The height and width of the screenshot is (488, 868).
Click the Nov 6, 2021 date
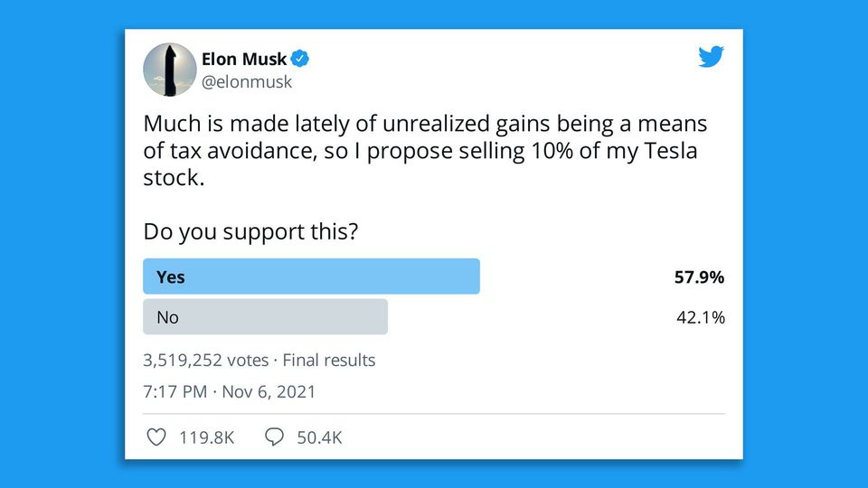pyautogui.click(x=269, y=392)
